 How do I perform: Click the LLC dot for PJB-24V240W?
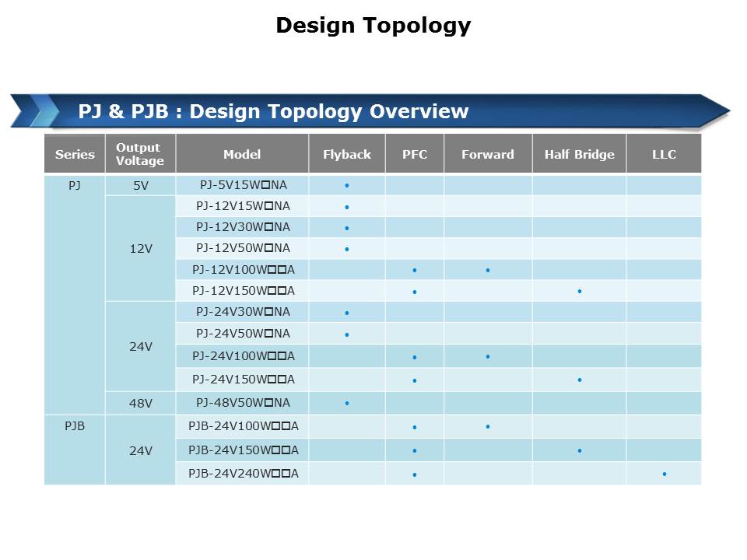pyautogui.click(x=664, y=473)
